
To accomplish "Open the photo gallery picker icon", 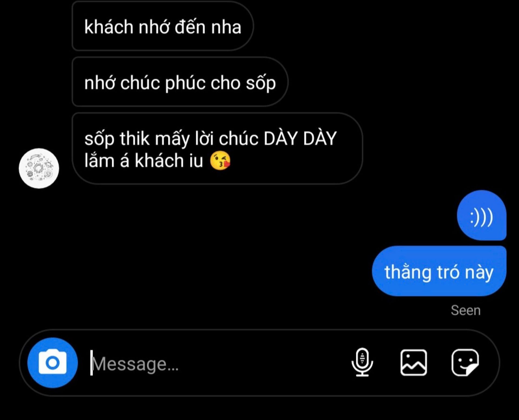I will point(414,362).
